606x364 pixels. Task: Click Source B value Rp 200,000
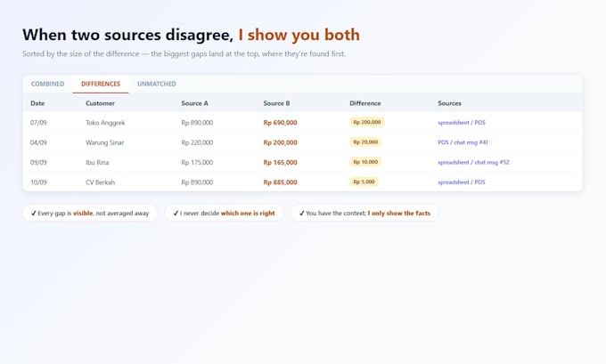point(280,142)
